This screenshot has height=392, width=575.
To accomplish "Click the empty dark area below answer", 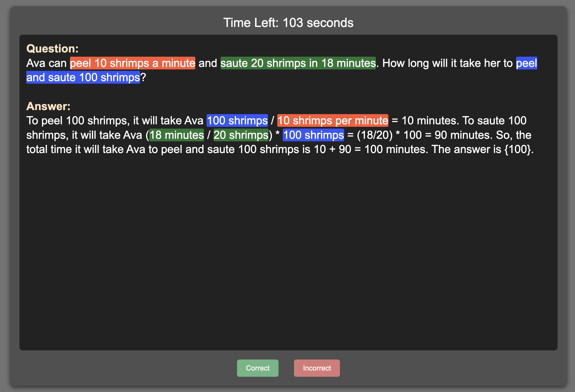I will pyautogui.click(x=288, y=250).
